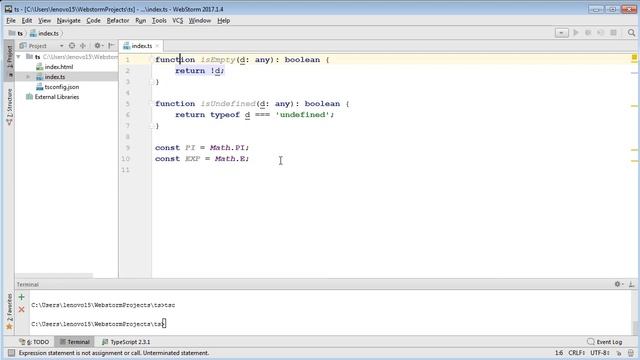Add a new terminal session with plus
This screenshot has width=640, height=360.
pos(22,297)
